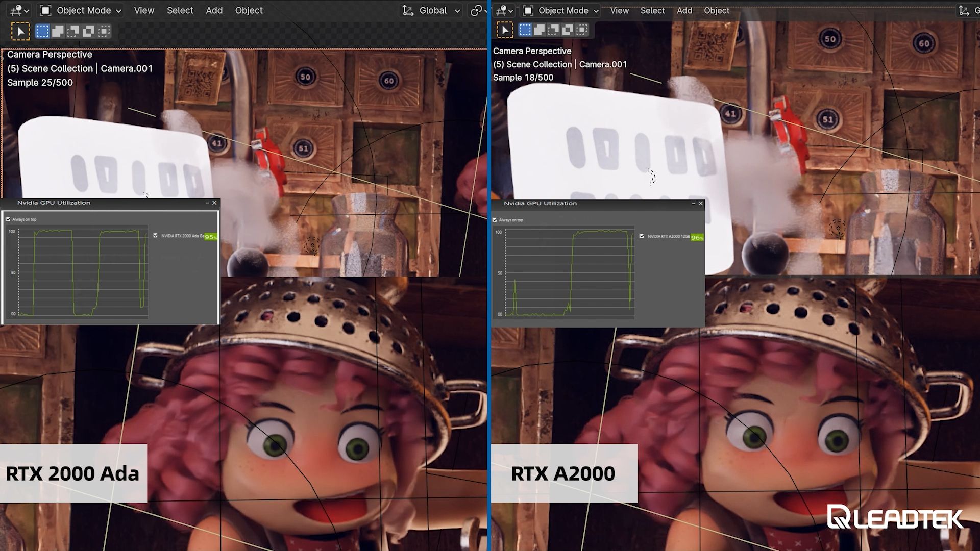Screen dimensions: 980x551
Task: Open the Select menu in the right viewport
Action: tap(652, 10)
